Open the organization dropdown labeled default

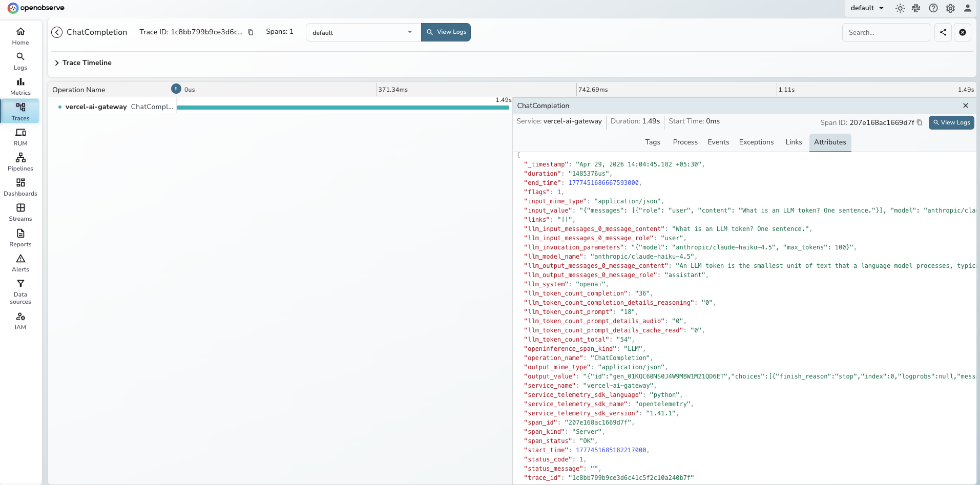(x=867, y=8)
